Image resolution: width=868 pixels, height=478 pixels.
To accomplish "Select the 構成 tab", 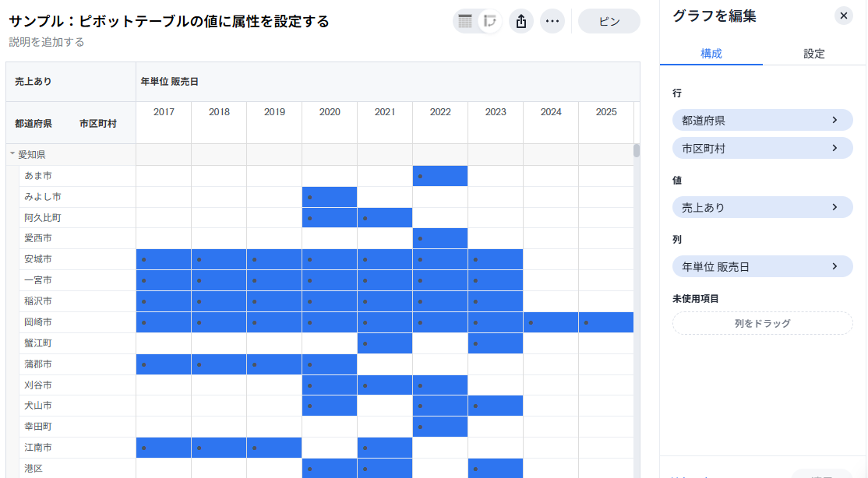I will click(x=711, y=54).
